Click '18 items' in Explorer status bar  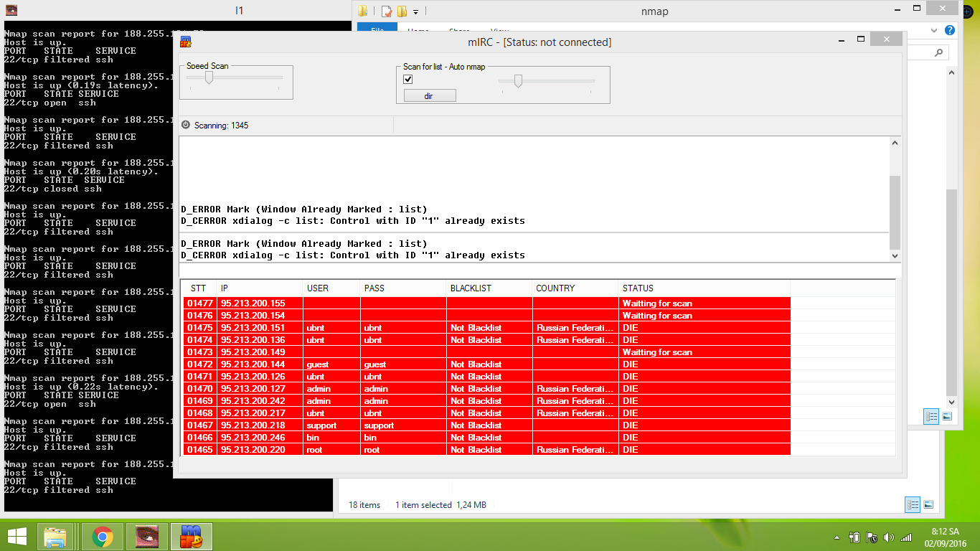click(364, 505)
